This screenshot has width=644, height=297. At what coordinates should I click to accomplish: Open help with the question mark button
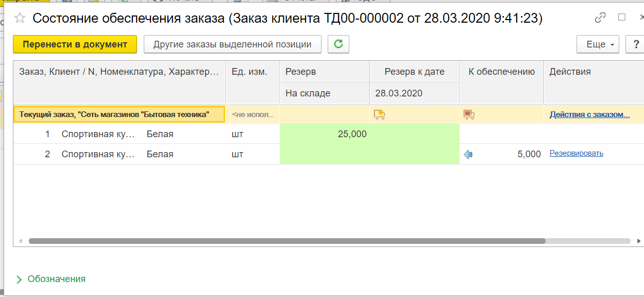pyautogui.click(x=635, y=44)
